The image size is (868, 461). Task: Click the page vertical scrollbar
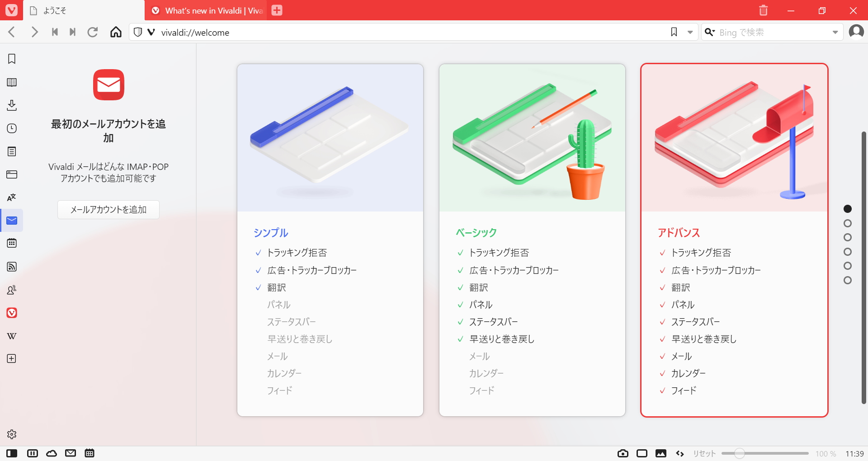coord(863,268)
